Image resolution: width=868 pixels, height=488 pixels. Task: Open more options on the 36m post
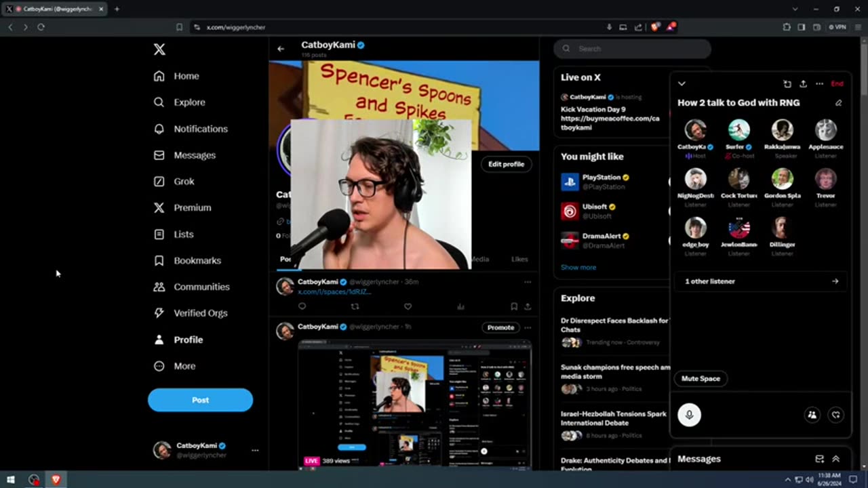[x=528, y=282]
